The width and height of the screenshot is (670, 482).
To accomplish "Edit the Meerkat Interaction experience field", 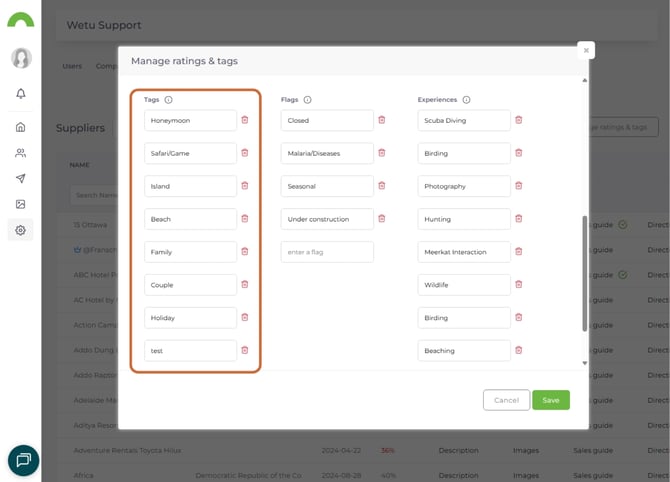I will (464, 252).
